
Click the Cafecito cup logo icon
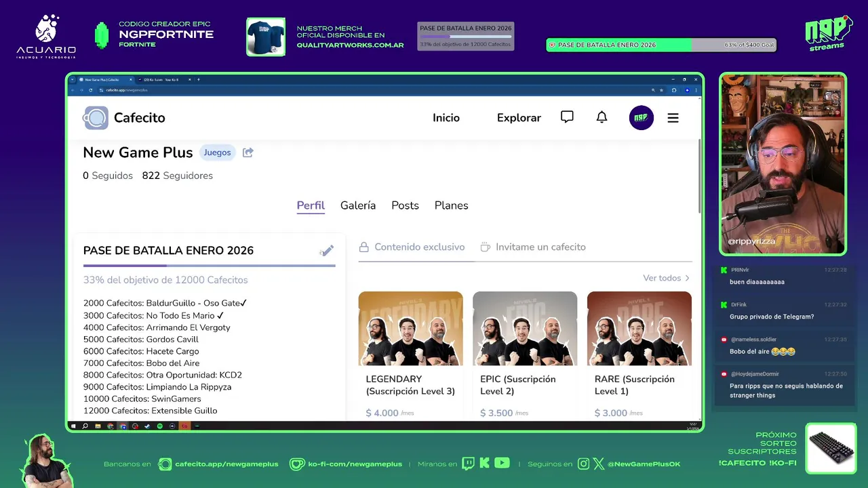point(96,118)
